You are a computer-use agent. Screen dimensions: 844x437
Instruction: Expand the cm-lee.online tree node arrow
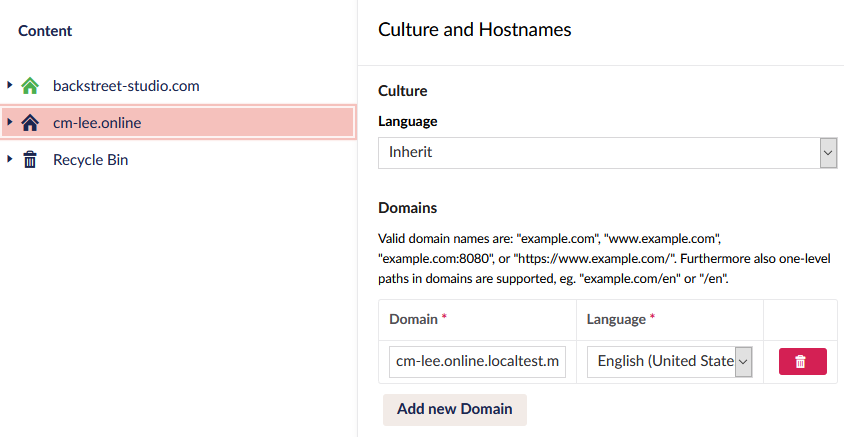(x=10, y=122)
